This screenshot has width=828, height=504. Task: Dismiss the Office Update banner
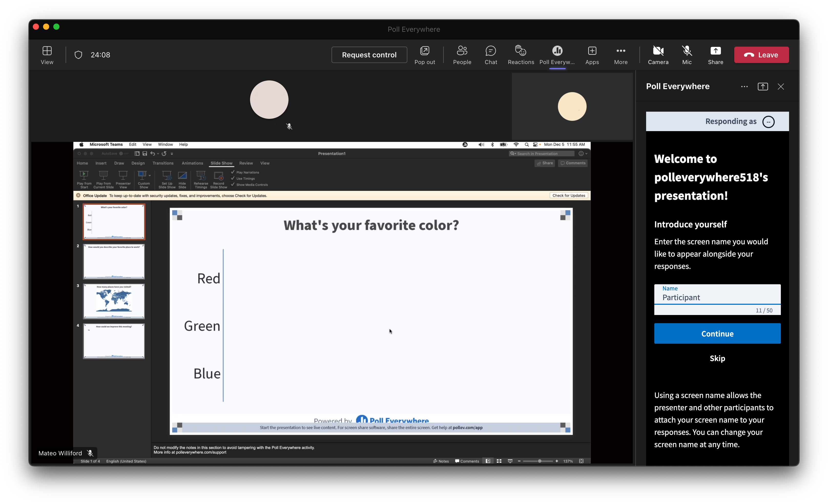click(x=78, y=195)
